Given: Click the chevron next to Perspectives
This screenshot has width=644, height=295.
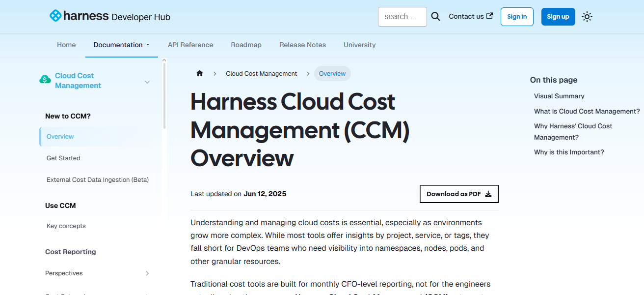Looking at the screenshot, I should pos(147,273).
